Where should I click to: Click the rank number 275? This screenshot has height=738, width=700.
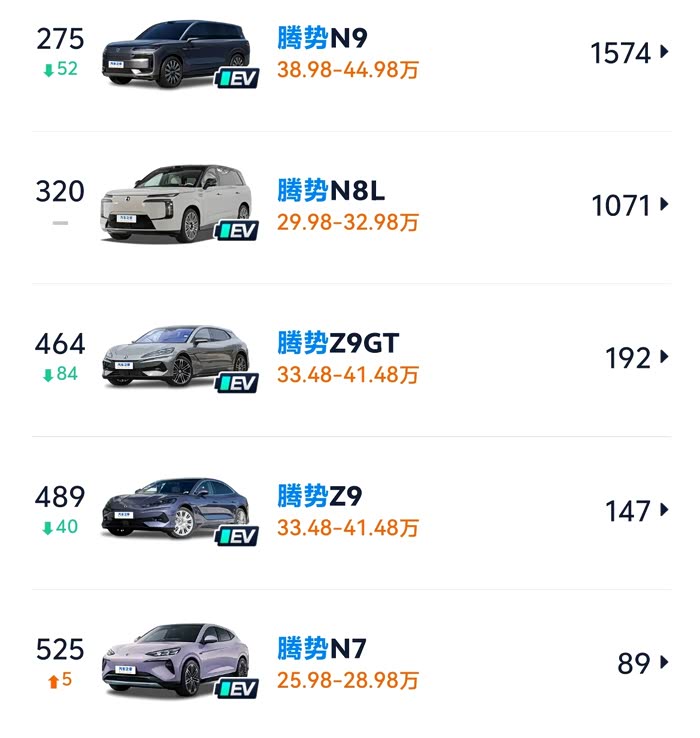click(60, 39)
